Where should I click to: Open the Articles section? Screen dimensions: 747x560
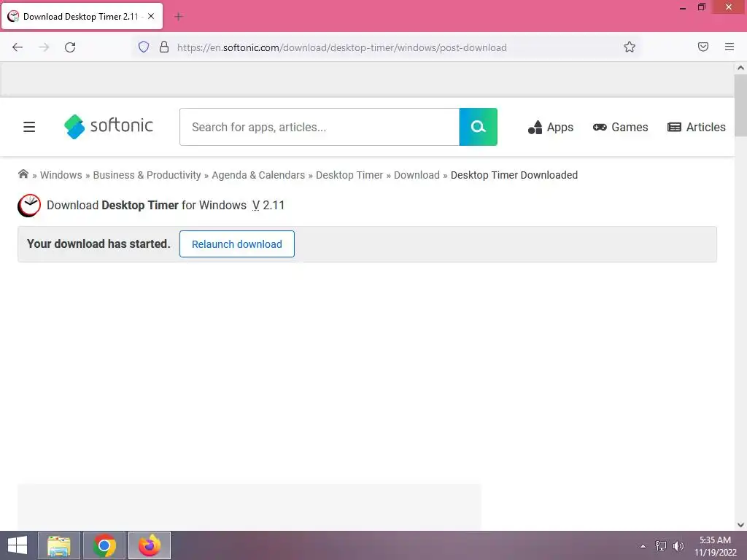click(x=697, y=127)
